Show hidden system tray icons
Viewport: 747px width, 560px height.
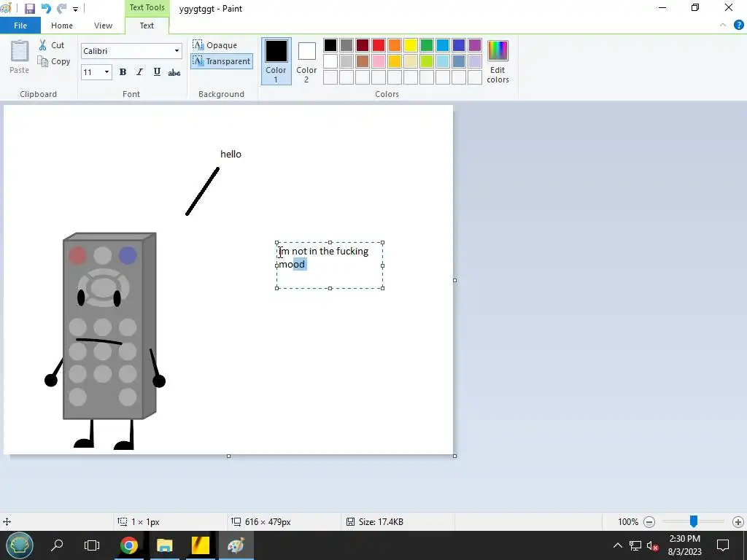coord(617,545)
